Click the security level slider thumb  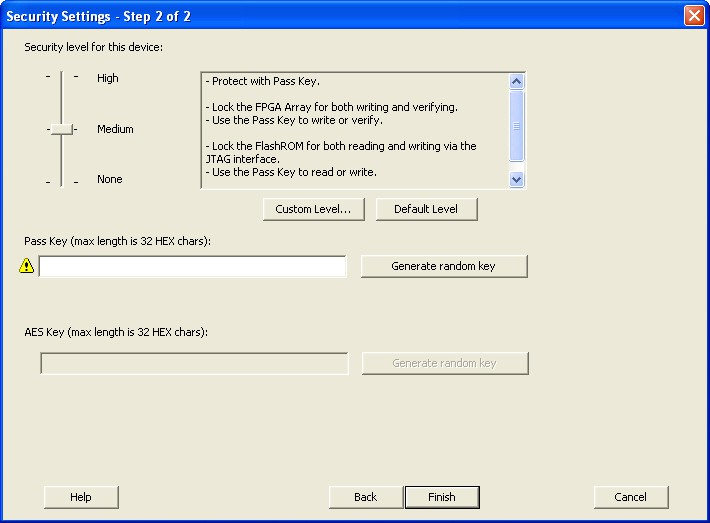click(x=62, y=130)
